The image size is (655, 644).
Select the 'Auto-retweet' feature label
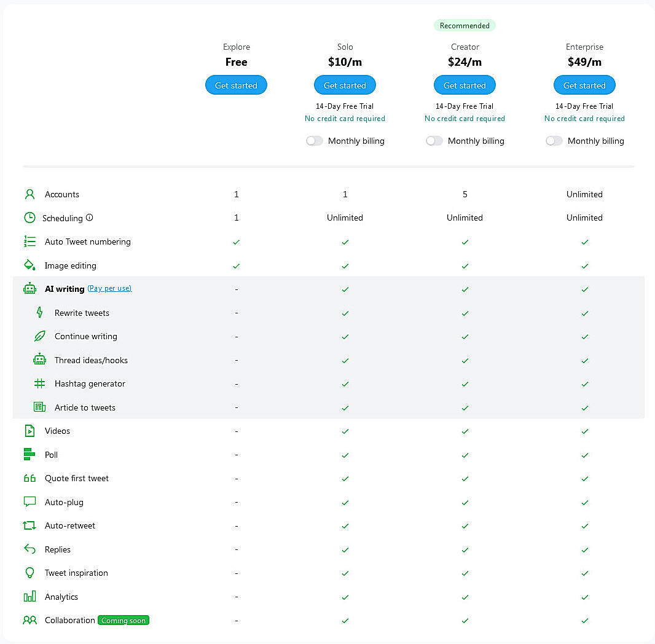pos(70,525)
